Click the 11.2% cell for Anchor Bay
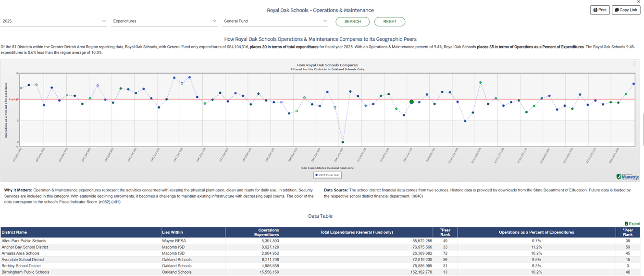Viewport: 644px width, 276px height. click(536, 247)
